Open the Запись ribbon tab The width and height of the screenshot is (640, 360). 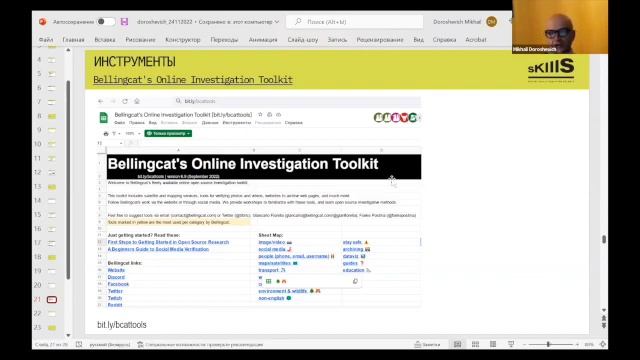tap(337, 40)
